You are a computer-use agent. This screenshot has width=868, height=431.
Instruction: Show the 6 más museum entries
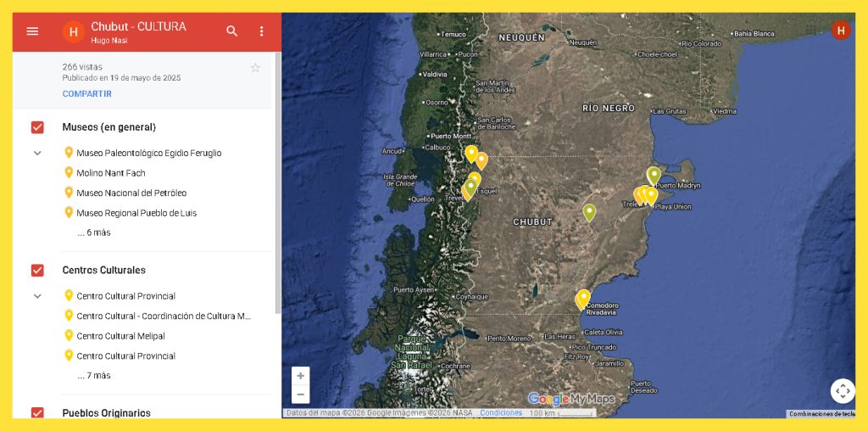(x=93, y=232)
